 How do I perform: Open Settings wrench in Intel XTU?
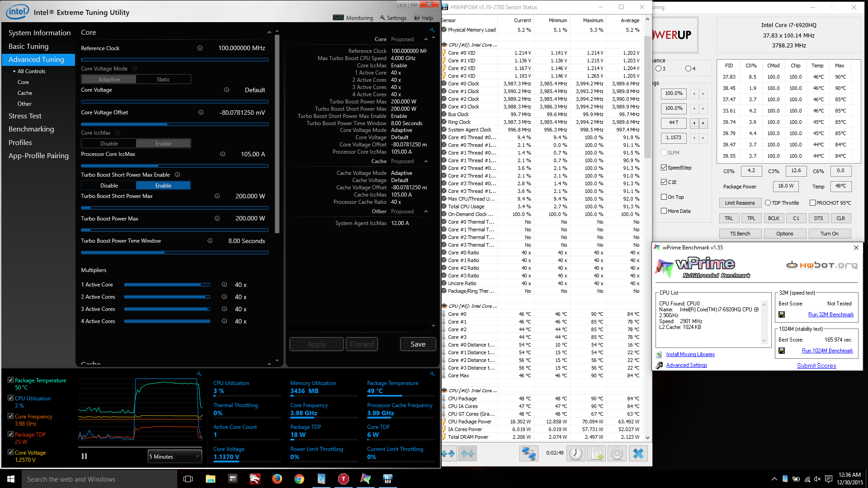tap(393, 18)
